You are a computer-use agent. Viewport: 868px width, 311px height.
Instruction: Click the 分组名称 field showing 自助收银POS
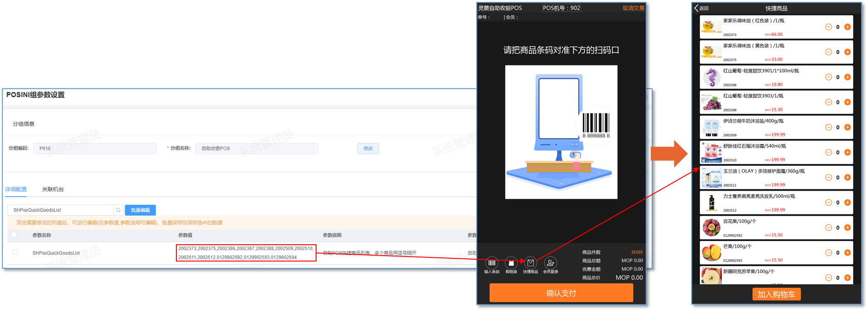point(257,148)
